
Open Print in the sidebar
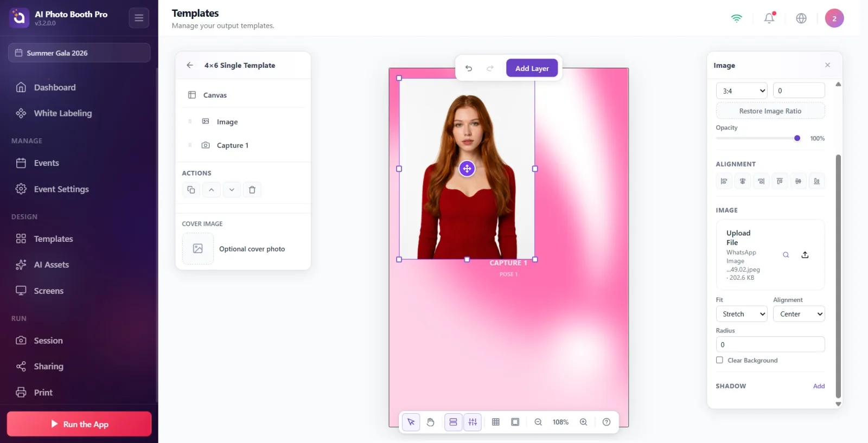point(79,393)
